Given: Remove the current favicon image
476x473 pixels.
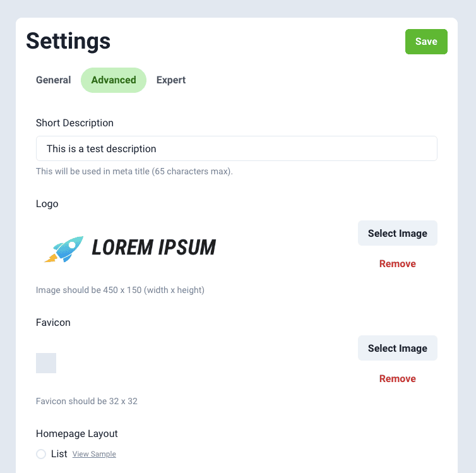Looking at the screenshot, I should (398, 379).
